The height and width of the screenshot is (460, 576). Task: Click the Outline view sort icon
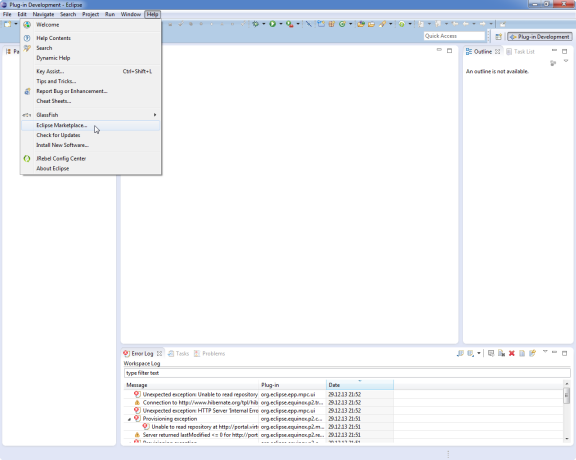(x=553, y=63)
